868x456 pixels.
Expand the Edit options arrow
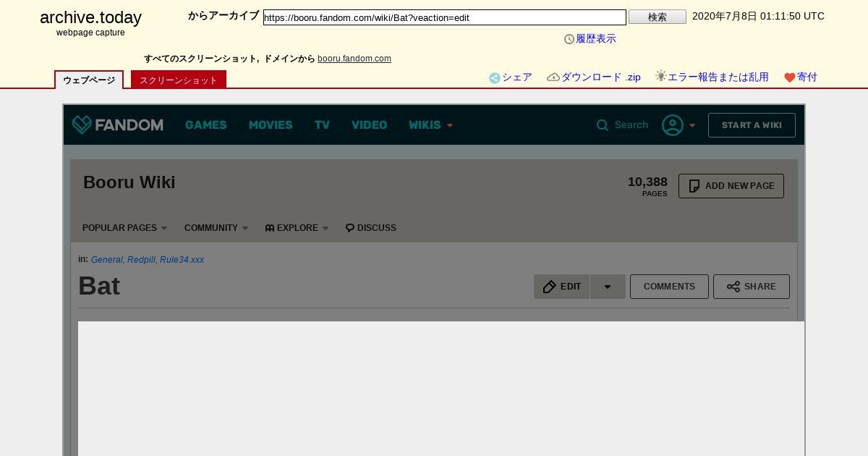(608, 287)
